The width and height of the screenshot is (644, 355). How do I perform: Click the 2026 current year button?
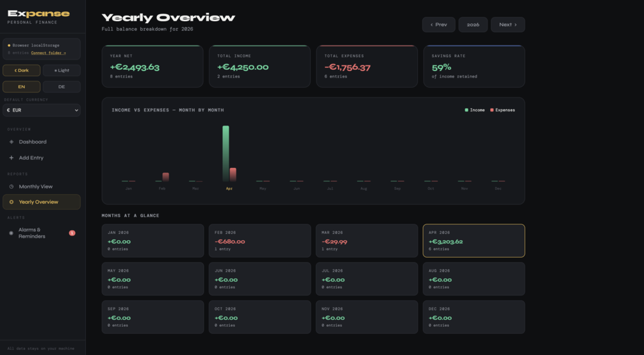[473, 24]
